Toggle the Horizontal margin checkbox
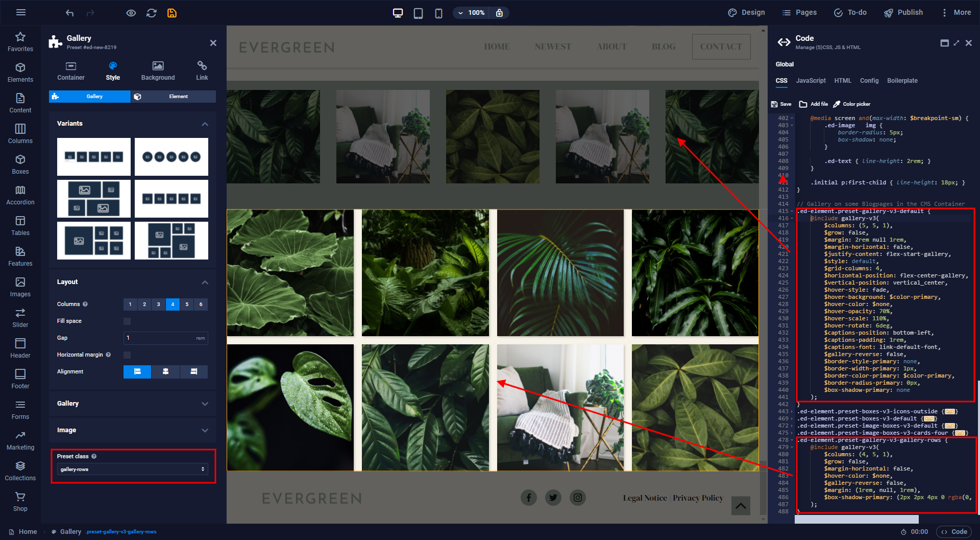 coord(127,355)
